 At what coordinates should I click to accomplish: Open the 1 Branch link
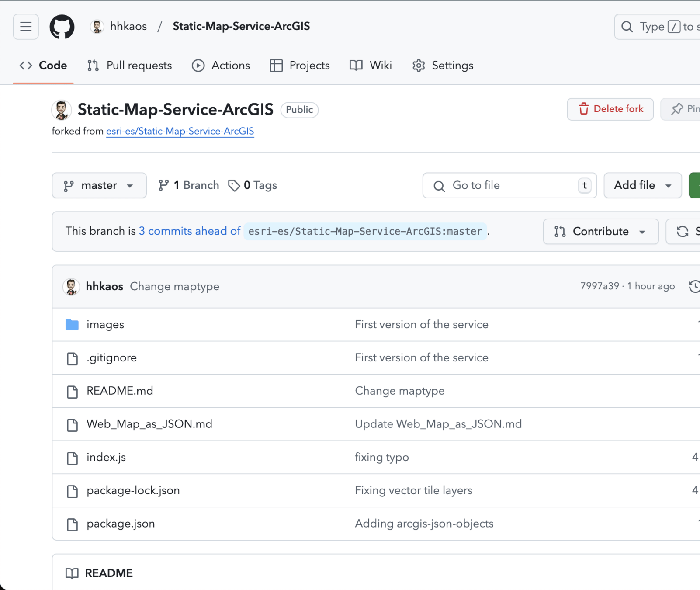(189, 185)
